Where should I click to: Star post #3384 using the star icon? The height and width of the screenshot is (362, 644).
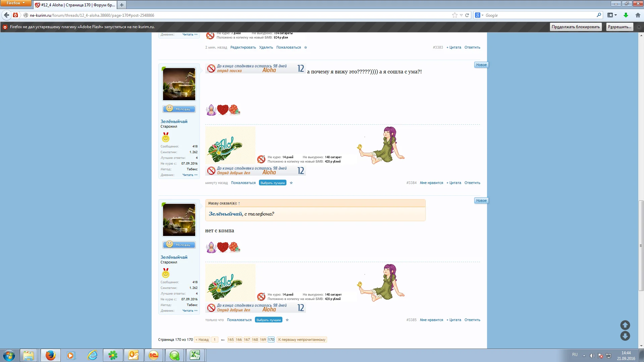291,183
